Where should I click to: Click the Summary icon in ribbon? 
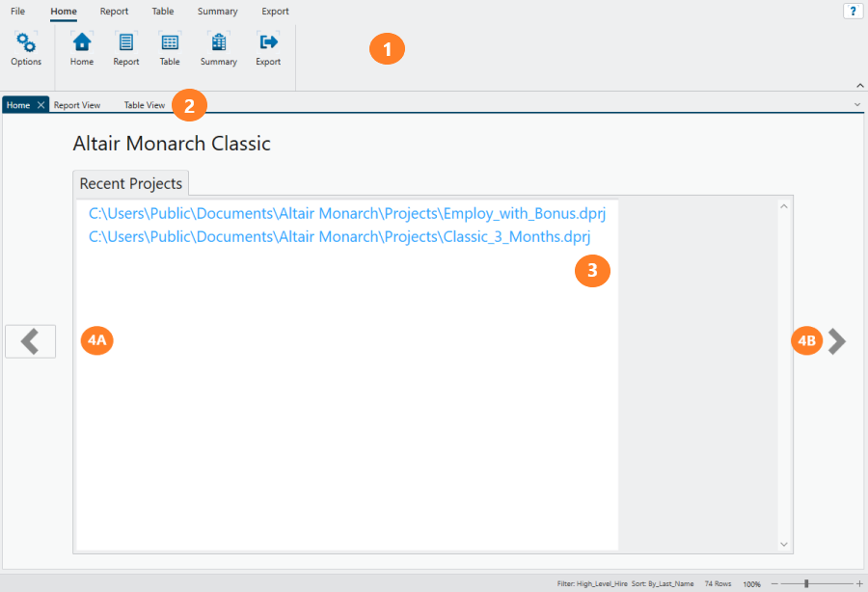pos(219,42)
